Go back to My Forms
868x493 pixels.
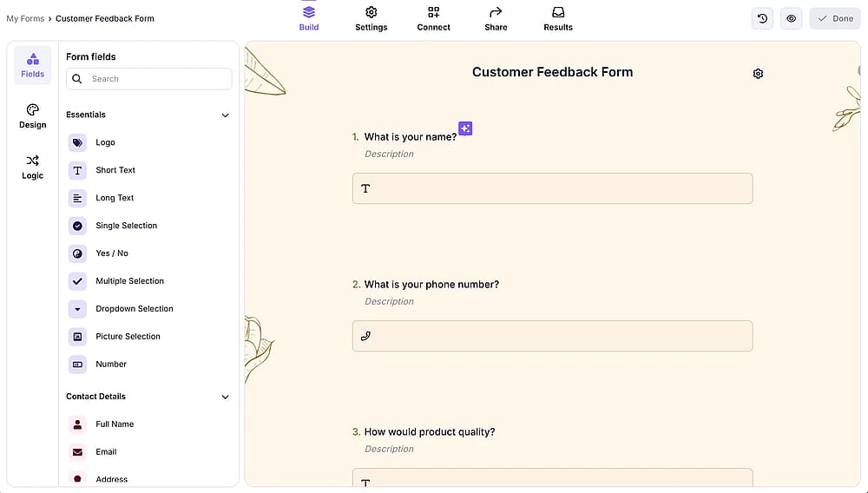click(x=25, y=18)
